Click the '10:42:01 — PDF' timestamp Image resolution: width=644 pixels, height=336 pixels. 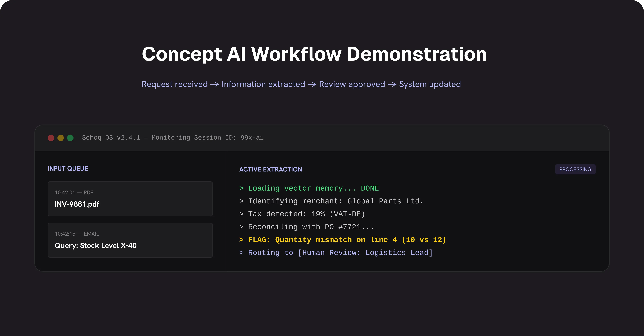click(74, 193)
